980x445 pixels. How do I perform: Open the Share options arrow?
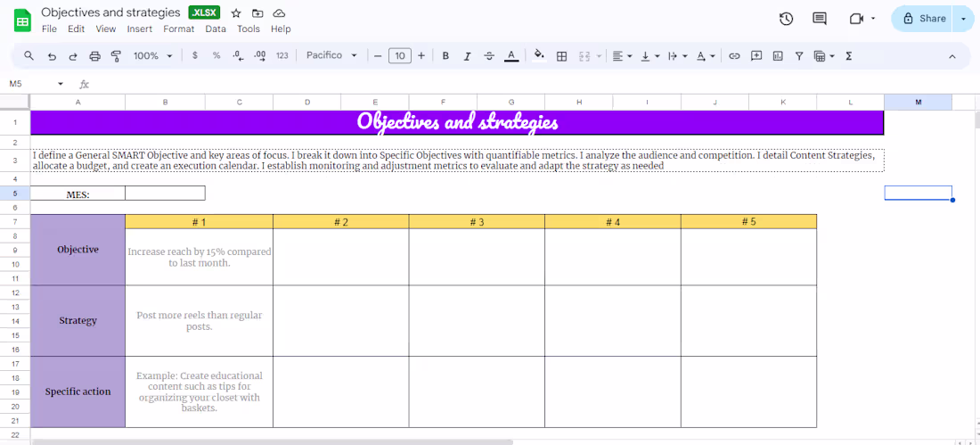tap(962, 19)
